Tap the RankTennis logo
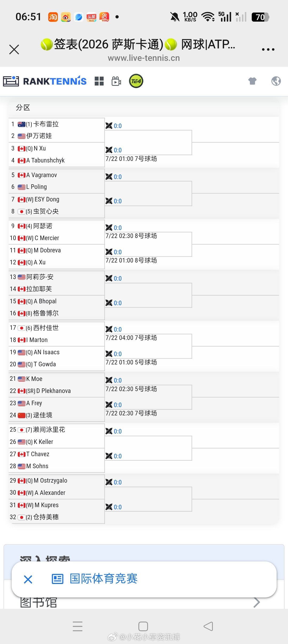Screen dimensions: 288x644 pos(45,81)
